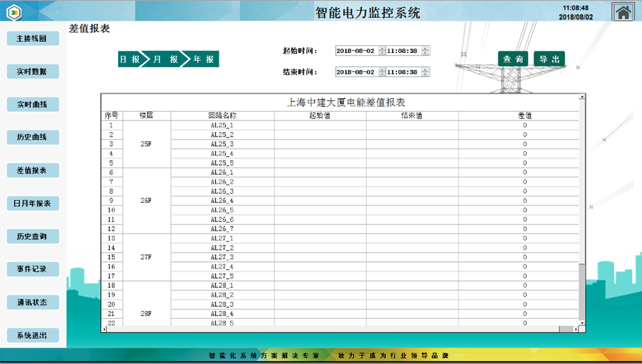This screenshot has height=364, width=642.
Task: Click the table's vertical scrollbar down arrow
Action: [582, 323]
